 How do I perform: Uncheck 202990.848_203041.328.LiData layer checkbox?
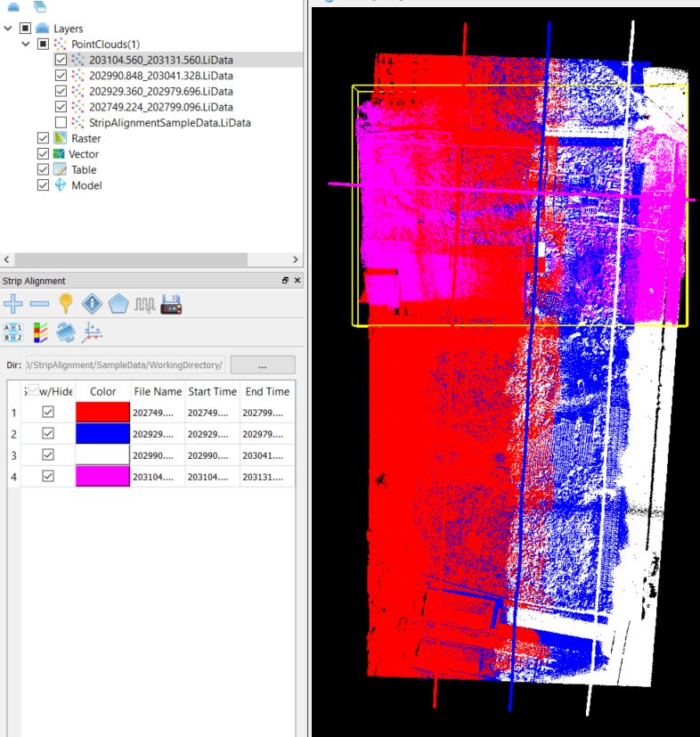[x=61, y=75]
